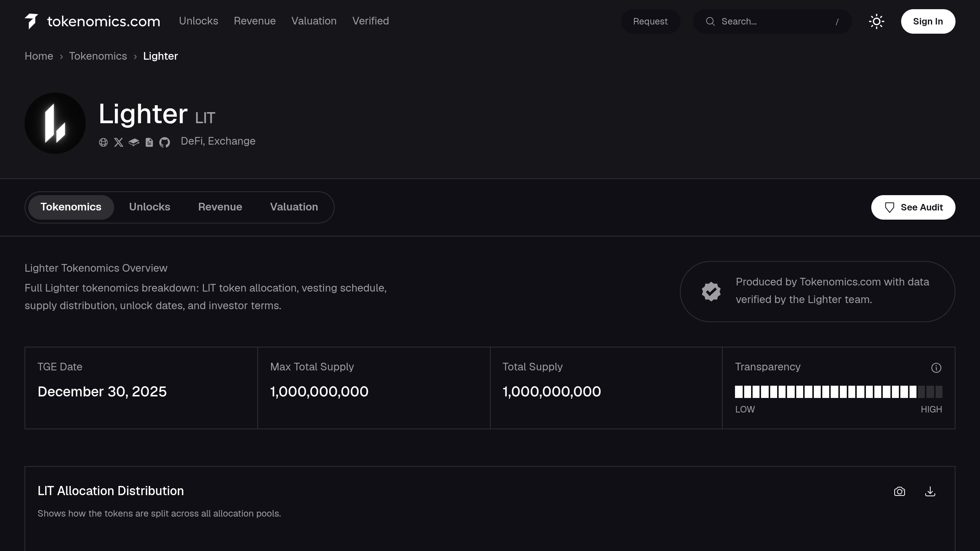
Task: Go to the Tokenomics breadcrumb
Action: point(98,56)
